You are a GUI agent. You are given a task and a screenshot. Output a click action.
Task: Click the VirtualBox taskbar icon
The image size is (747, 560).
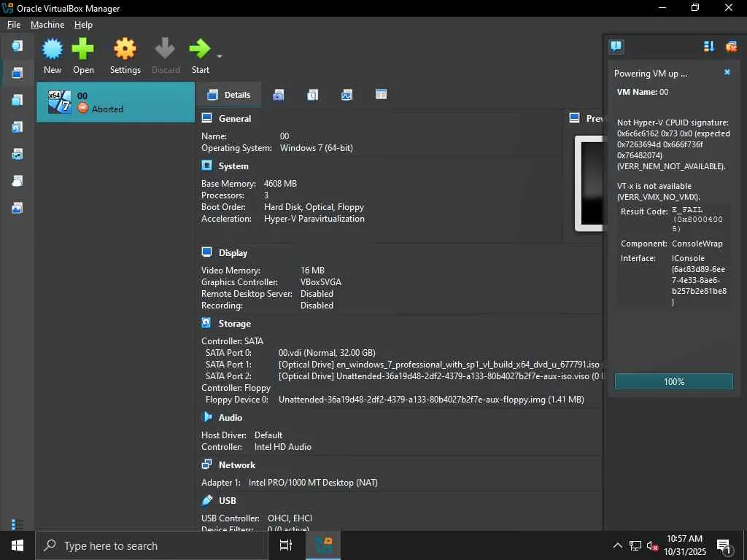(323, 545)
